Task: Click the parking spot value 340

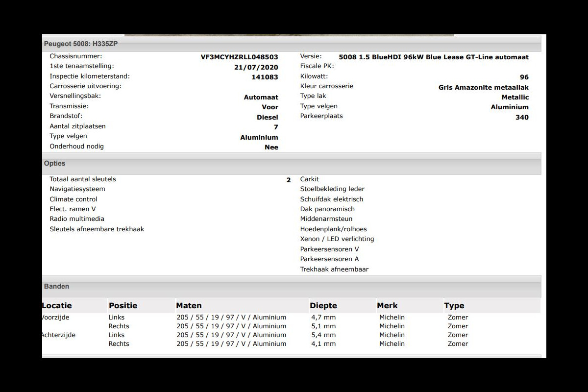Action: 522,117
